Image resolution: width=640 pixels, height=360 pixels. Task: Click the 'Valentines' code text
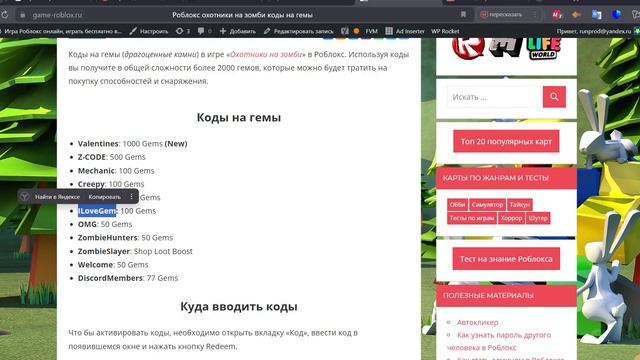point(98,144)
